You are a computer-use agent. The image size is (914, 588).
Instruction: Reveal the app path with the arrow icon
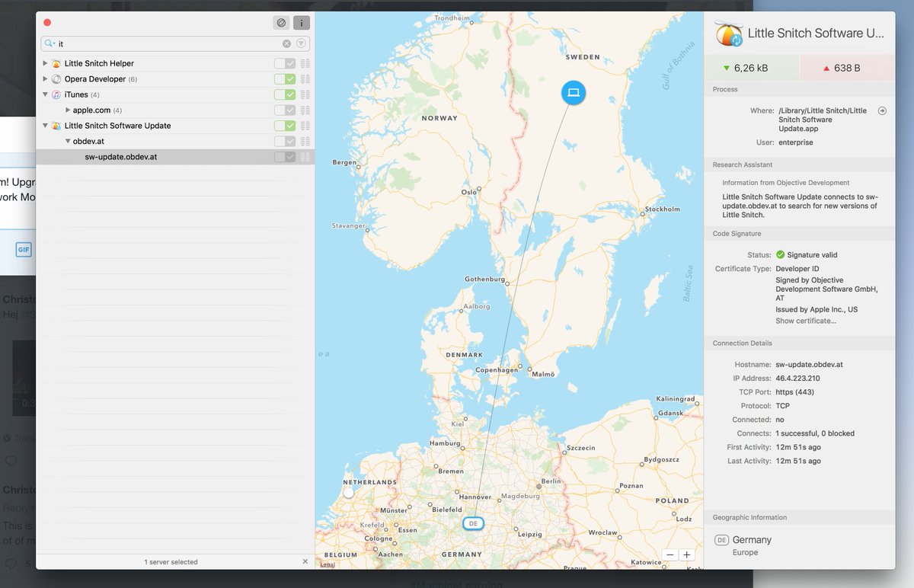pyautogui.click(x=882, y=110)
